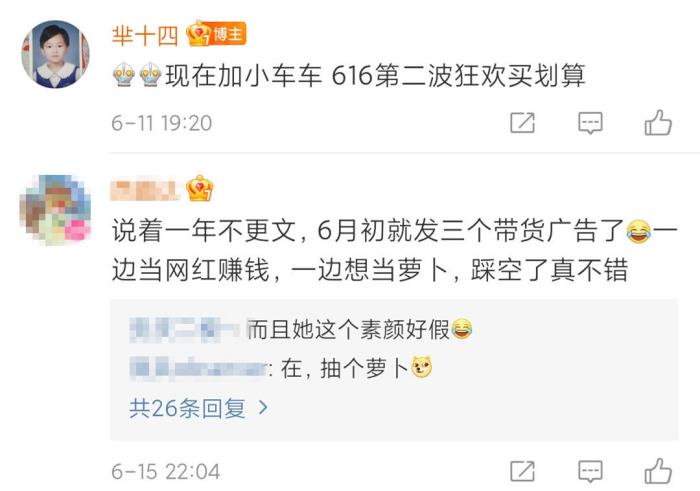Like the comment posted 6-11 19:20
The height and width of the screenshot is (491, 700).
[x=658, y=122]
